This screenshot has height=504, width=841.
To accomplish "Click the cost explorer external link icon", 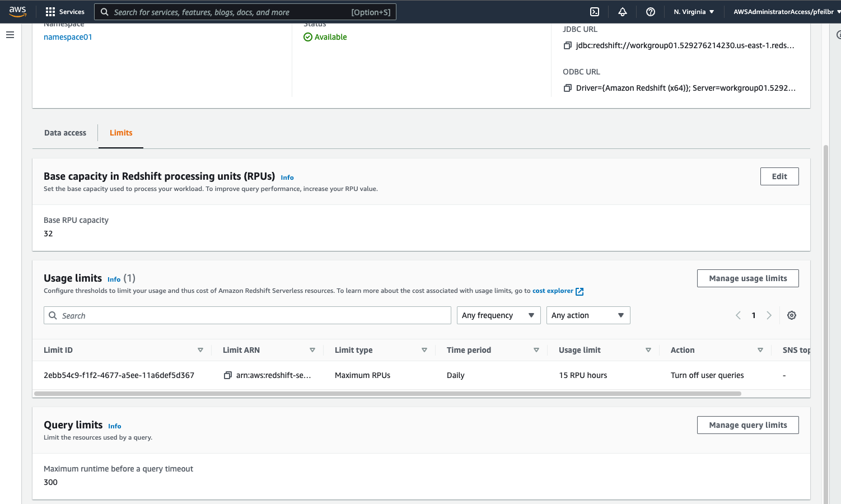I will pyautogui.click(x=580, y=291).
